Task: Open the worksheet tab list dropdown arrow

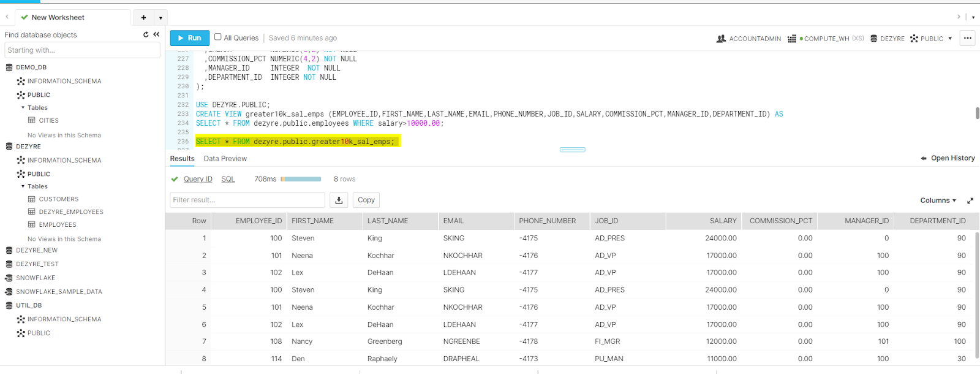Action: (x=160, y=18)
